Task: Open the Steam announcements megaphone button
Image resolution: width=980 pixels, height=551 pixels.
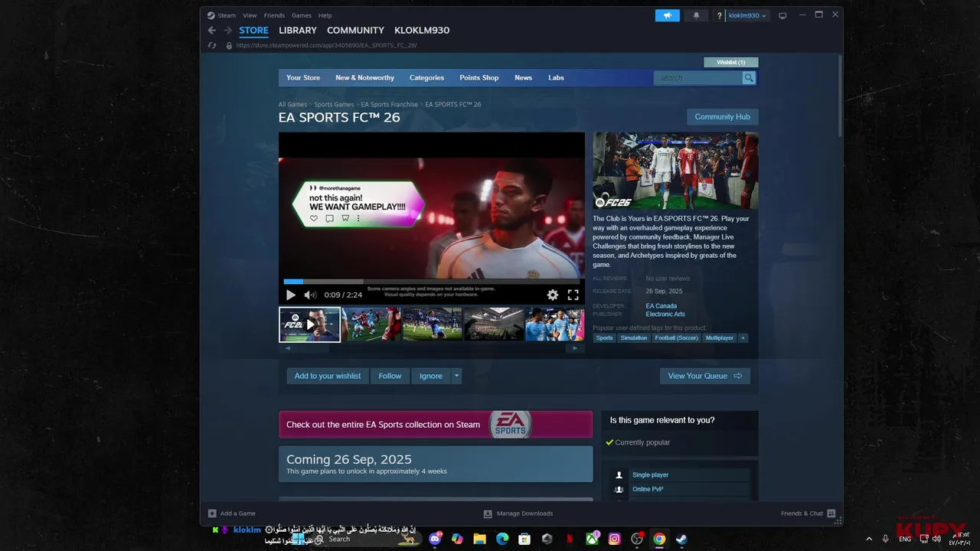Action: tap(667, 15)
